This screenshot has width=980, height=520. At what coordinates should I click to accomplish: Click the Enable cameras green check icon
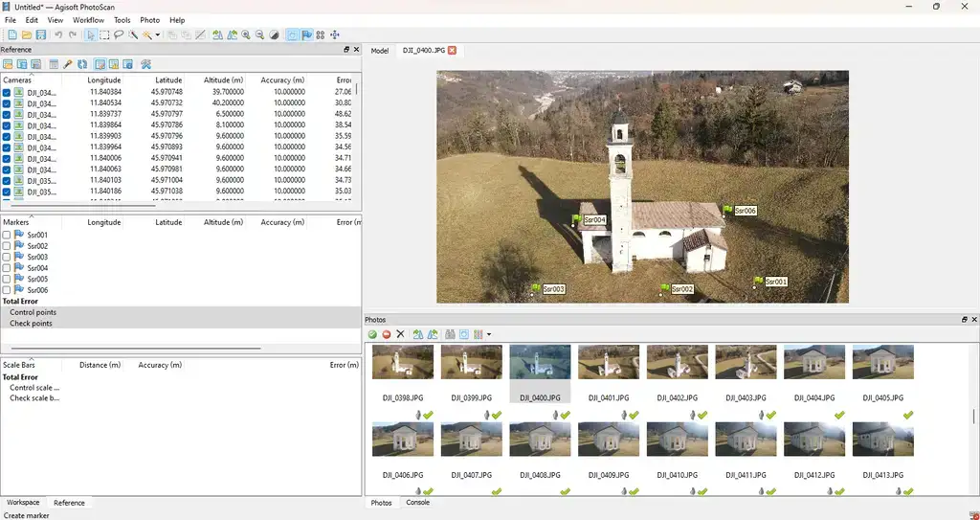372,334
